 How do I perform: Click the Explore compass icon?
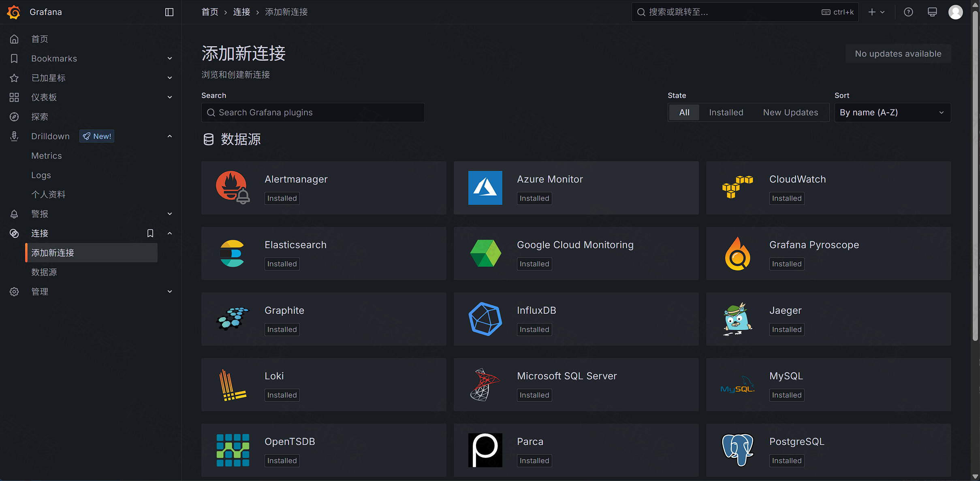click(14, 117)
